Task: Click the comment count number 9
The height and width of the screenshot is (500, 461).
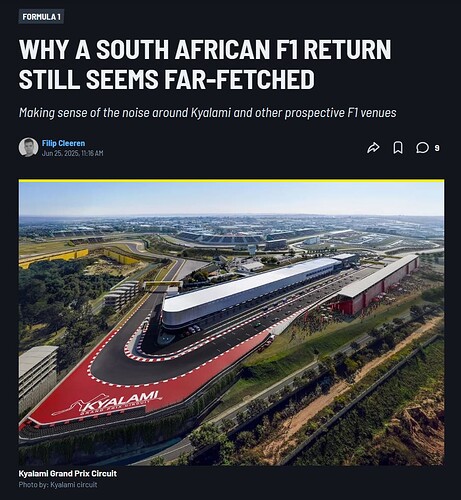Action: 437,148
